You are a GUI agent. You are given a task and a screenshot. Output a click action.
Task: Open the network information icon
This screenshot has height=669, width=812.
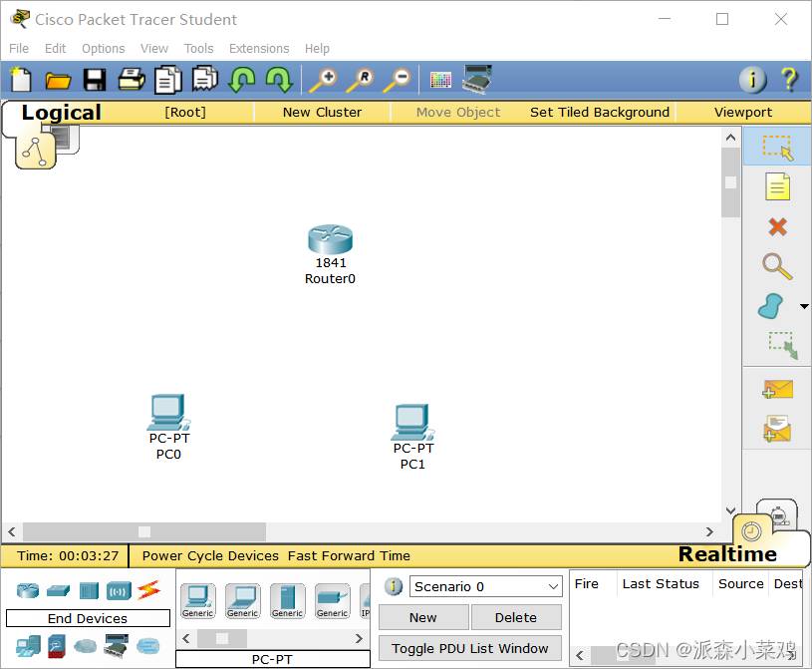tap(752, 80)
